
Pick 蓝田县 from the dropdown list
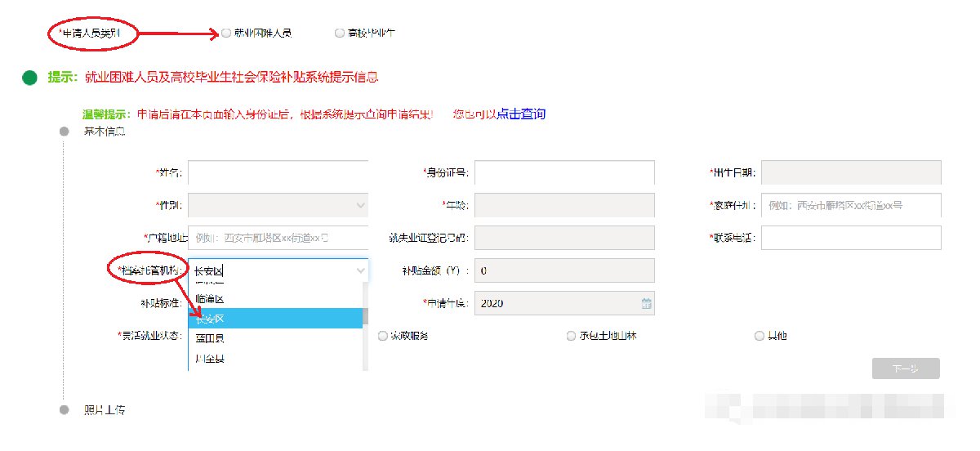pos(211,338)
